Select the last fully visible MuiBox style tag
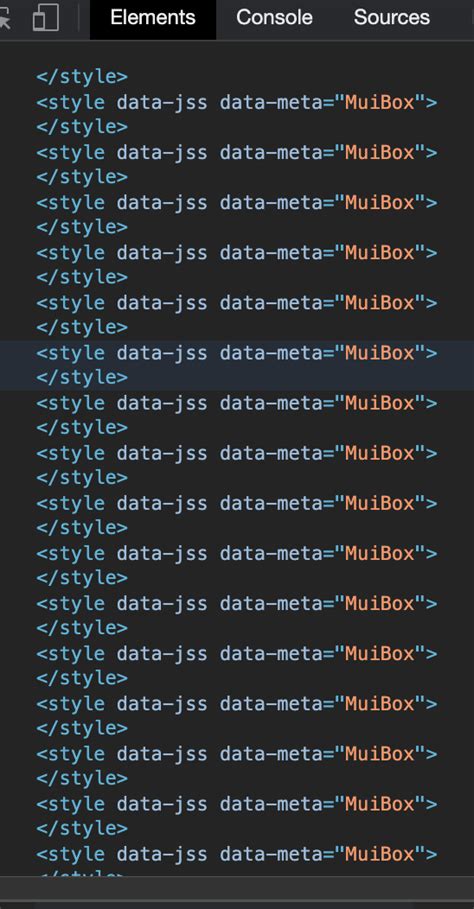 [x=237, y=854]
